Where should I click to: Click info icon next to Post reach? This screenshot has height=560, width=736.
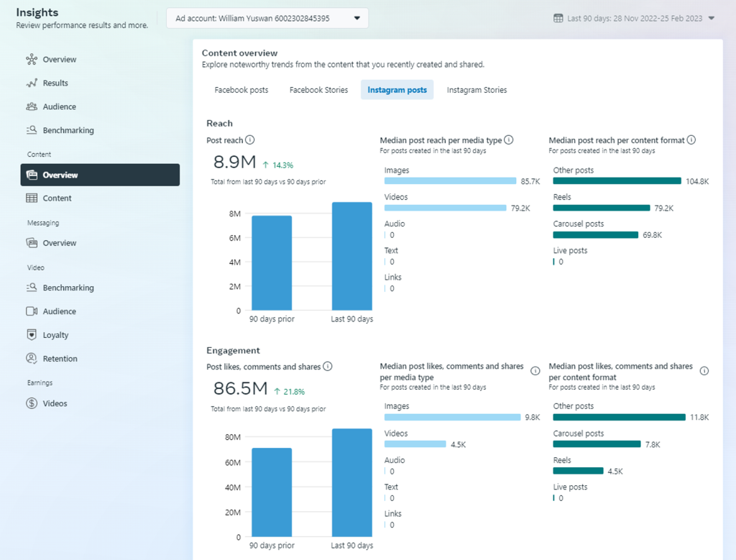[249, 140]
